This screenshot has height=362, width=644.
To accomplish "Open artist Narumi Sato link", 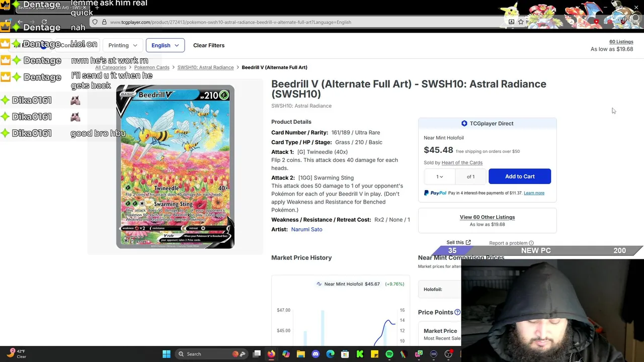I will pos(306,229).
